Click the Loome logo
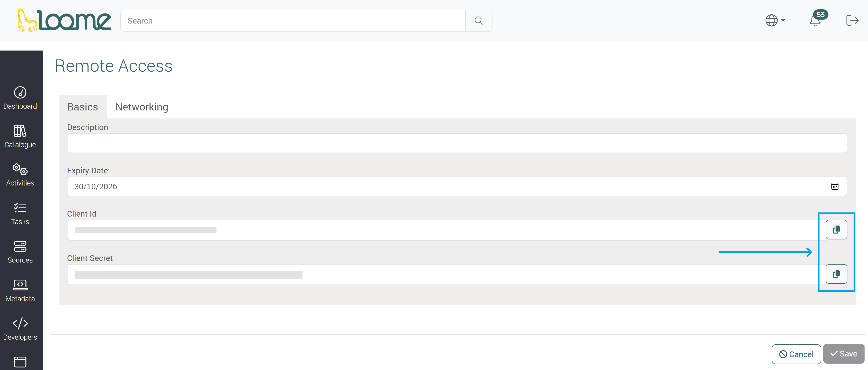Viewport: 868px width, 370px height. click(64, 20)
